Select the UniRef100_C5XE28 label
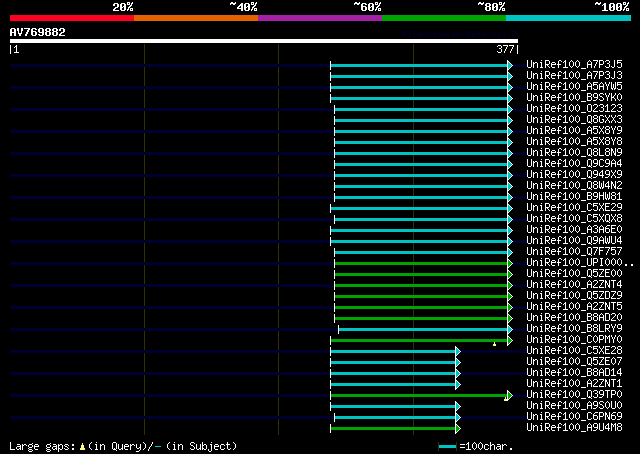The height and width of the screenshot is (454, 640). (574, 351)
